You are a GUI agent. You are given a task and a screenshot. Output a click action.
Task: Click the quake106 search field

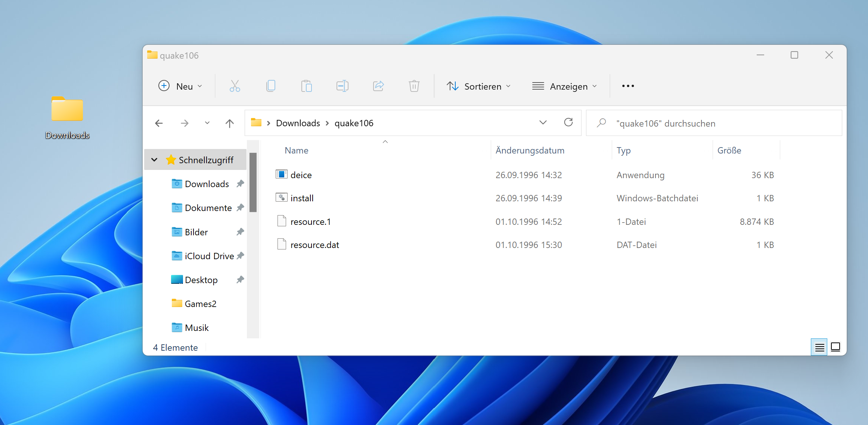(x=714, y=123)
